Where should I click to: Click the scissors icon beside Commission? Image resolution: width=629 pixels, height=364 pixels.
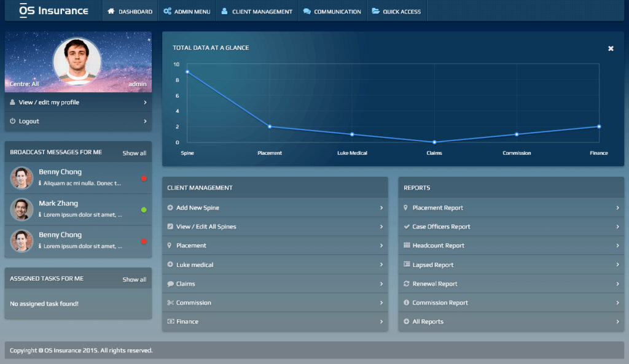tap(171, 303)
